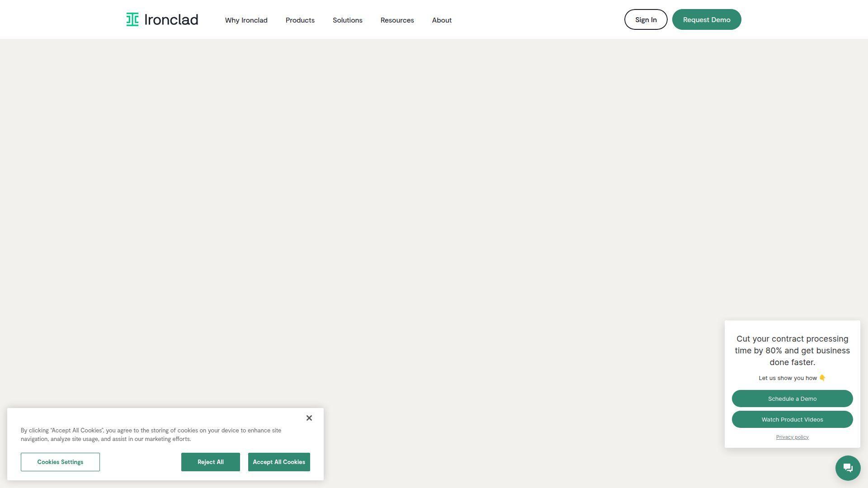Click the Ironclad bracket logo icon

[x=132, y=19]
